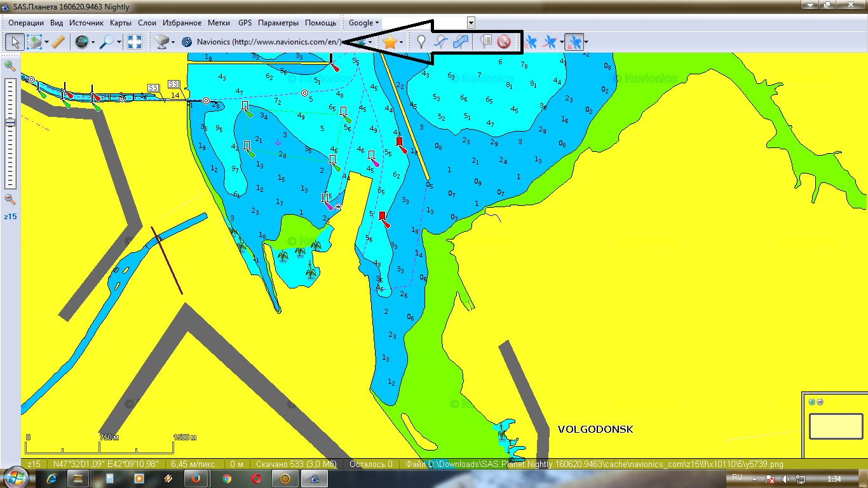
Task: Open dropdown arrow next to favorites star
Action: pos(402,43)
